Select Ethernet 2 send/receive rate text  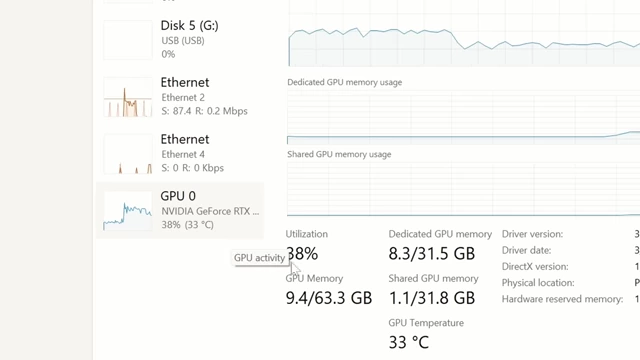pyautogui.click(x=204, y=111)
